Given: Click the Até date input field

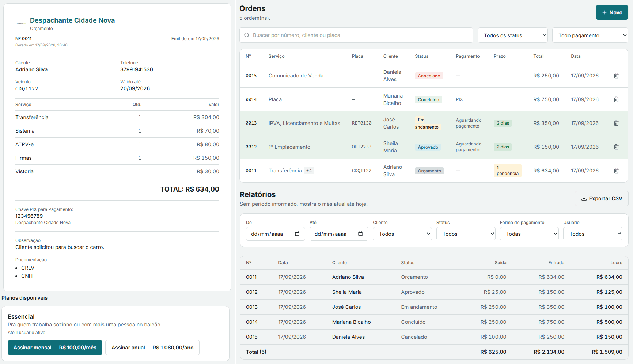Looking at the screenshot, I should click(339, 234).
